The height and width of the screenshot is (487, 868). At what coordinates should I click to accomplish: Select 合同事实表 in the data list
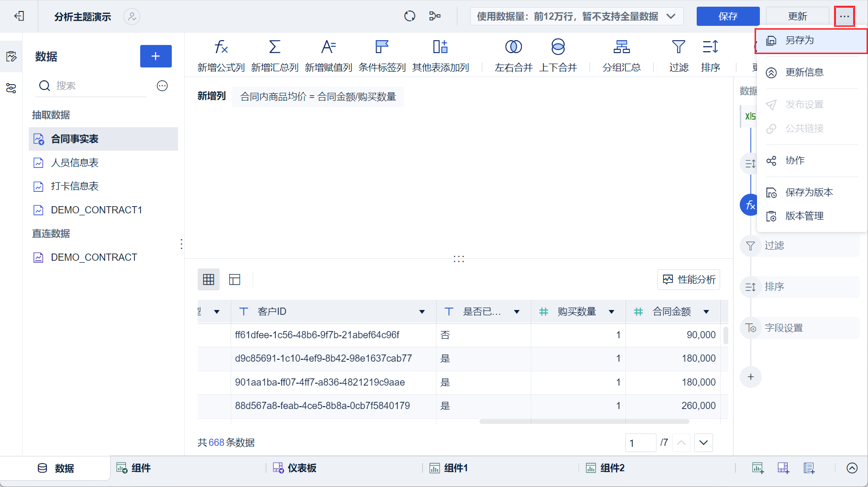click(x=103, y=139)
